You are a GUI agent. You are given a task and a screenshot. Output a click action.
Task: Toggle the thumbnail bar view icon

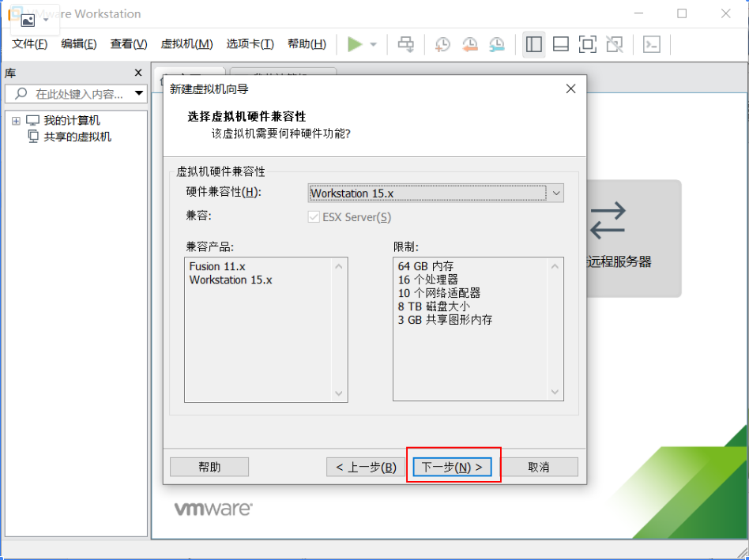[560, 44]
